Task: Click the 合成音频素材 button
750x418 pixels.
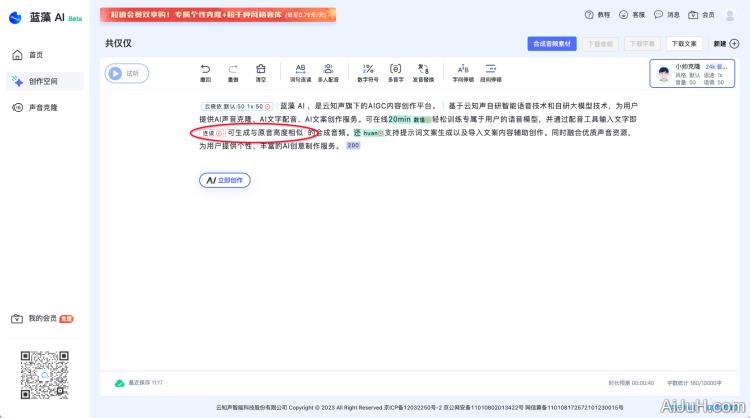Action: 552,44
